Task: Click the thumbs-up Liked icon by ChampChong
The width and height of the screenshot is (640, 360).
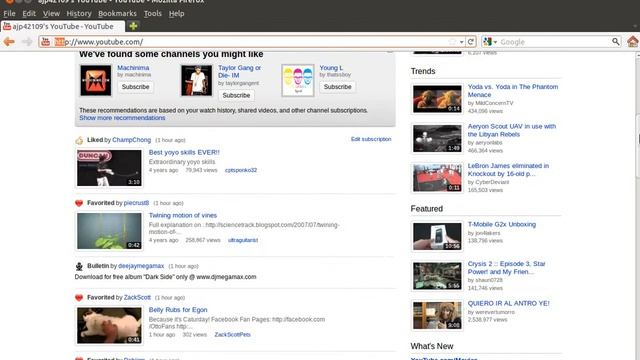Action: click(79, 140)
